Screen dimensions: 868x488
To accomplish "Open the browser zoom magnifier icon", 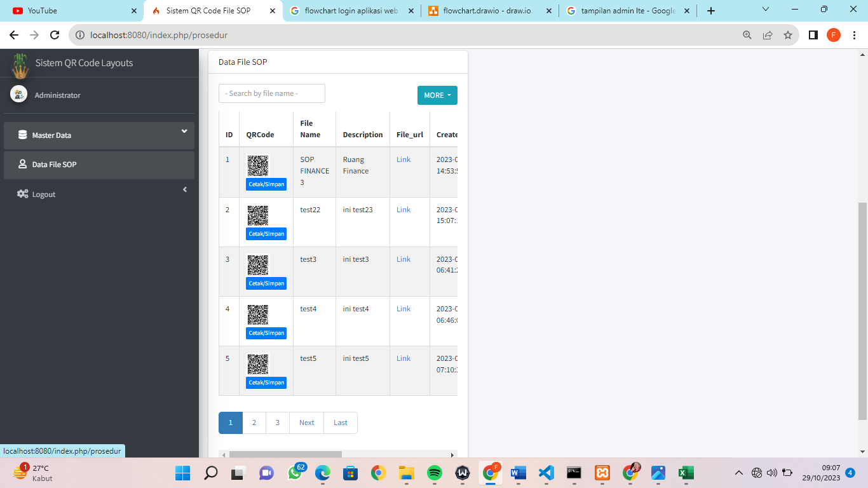I will click(x=747, y=35).
